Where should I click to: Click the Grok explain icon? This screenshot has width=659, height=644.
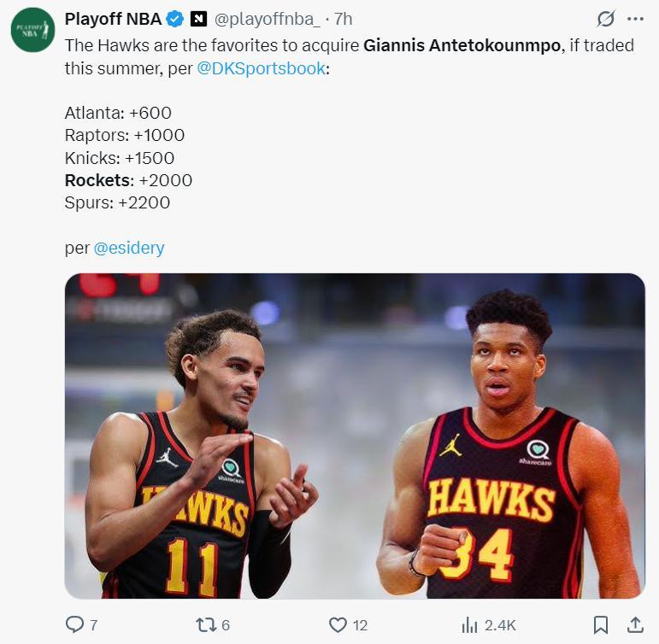(x=605, y=19)
